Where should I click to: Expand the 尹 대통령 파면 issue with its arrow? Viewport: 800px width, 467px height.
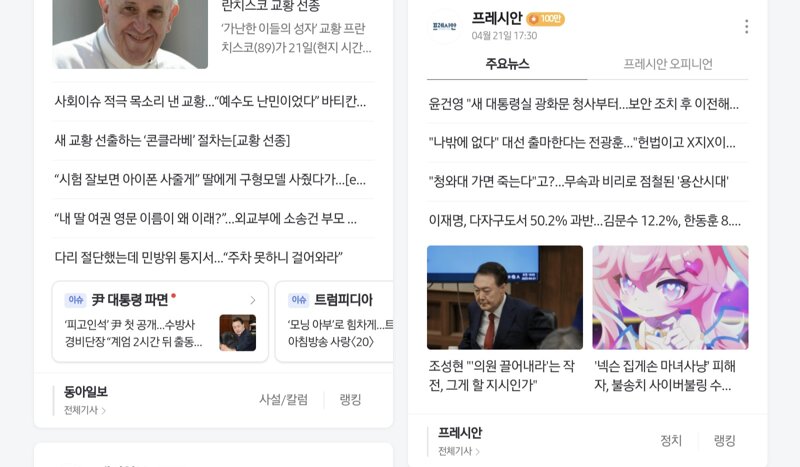[253, 300]
